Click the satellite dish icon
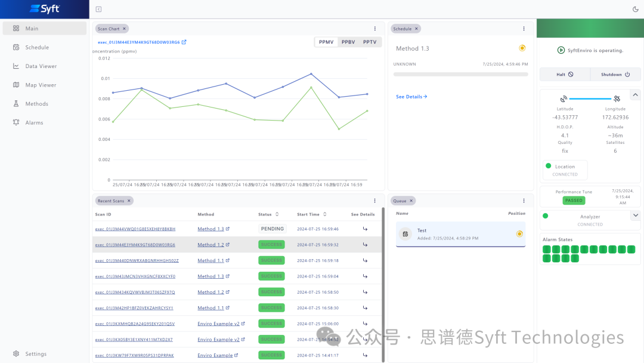 pos(563,99)
